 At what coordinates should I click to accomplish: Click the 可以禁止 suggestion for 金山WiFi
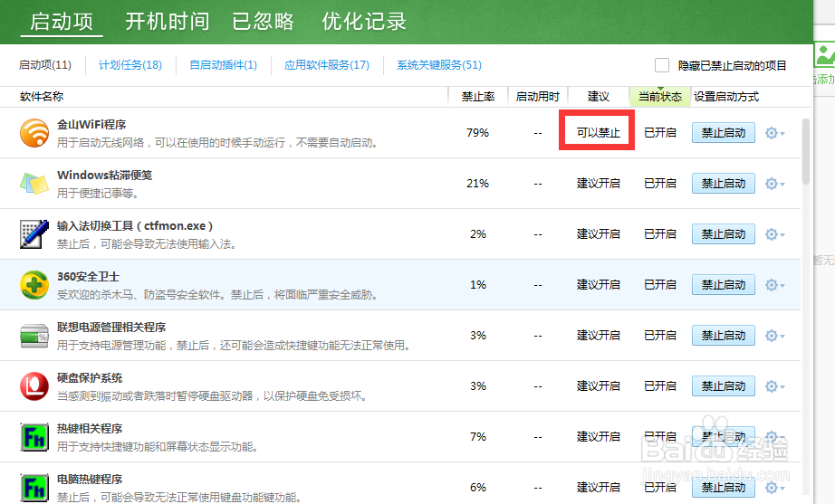tap(598, 132)
